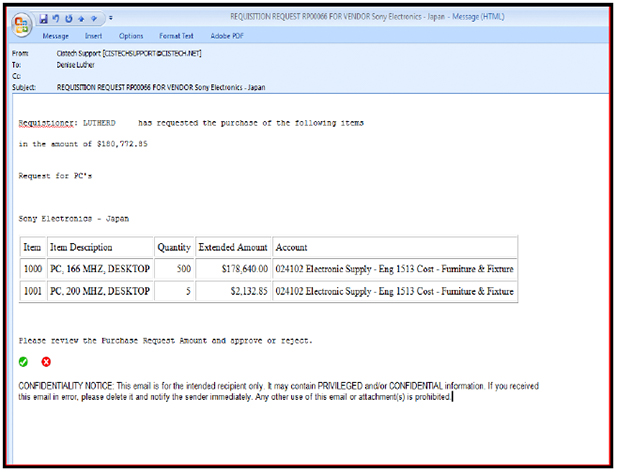Screen dimensions: 617x473
Task: Click quantity 5 cell
Action: click(174, 291)
